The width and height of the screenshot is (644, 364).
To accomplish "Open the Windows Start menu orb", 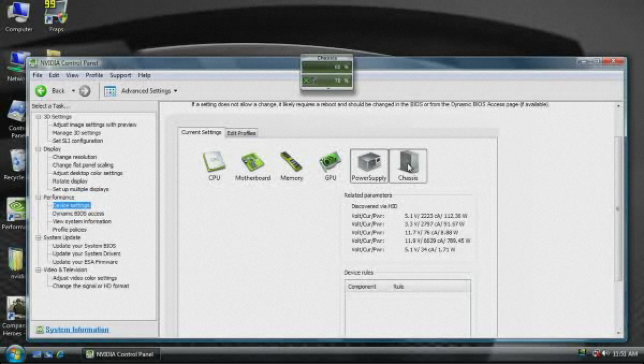I will pos(15,353).
